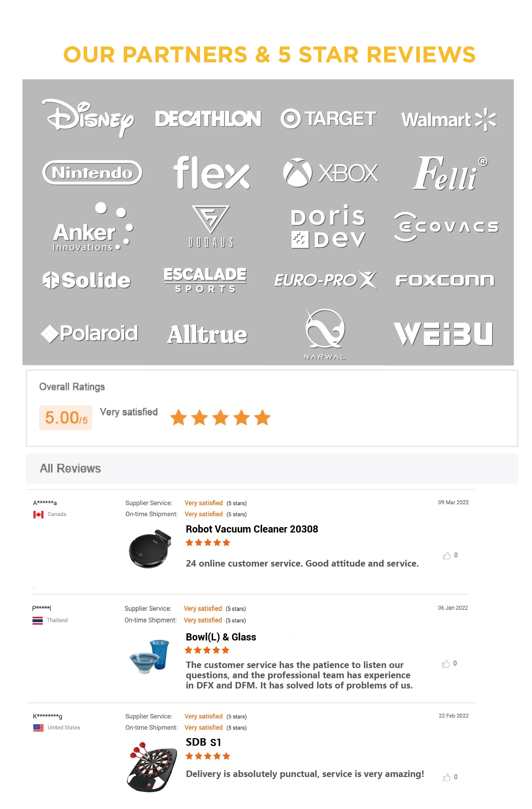Click the robot vacuum product thumbnail

[x=150, y=549]
